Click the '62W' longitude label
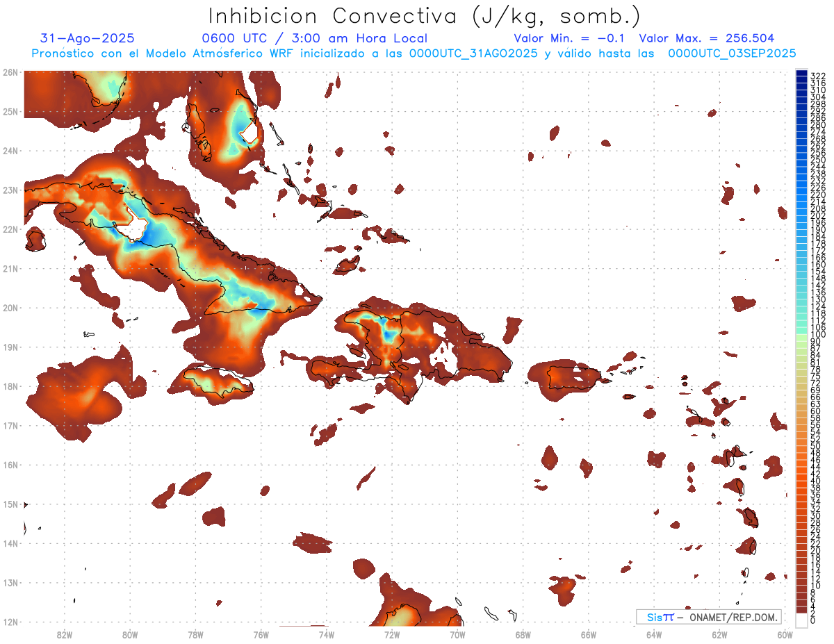Screen dimensions: 834x644 pyautogui.click(x=719, y=634)
